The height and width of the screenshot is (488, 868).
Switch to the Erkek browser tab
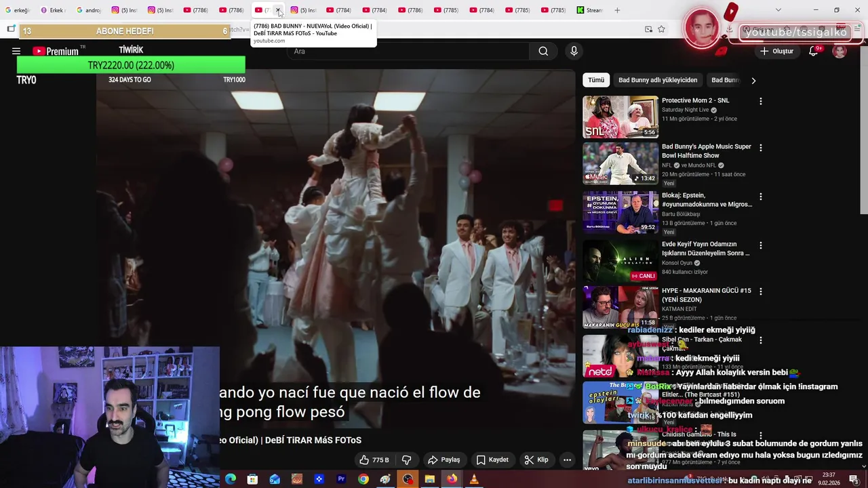point(53,10)
